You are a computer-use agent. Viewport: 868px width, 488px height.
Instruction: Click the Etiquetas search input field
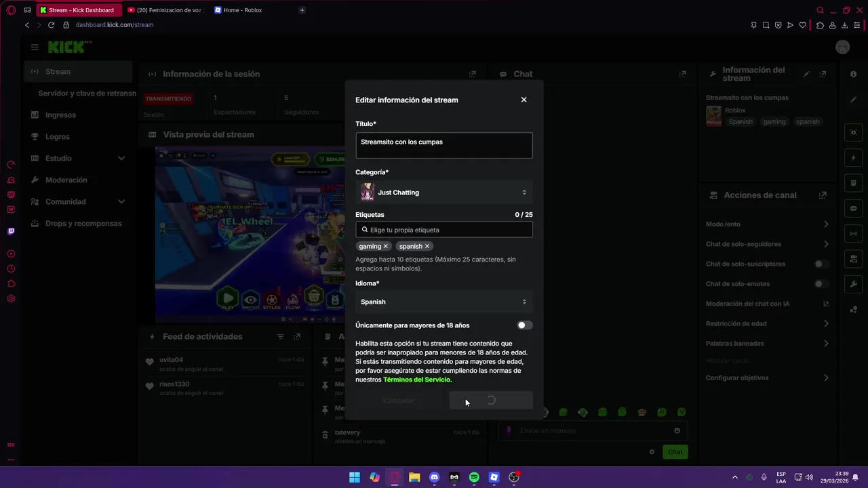(x=443, y=230)
